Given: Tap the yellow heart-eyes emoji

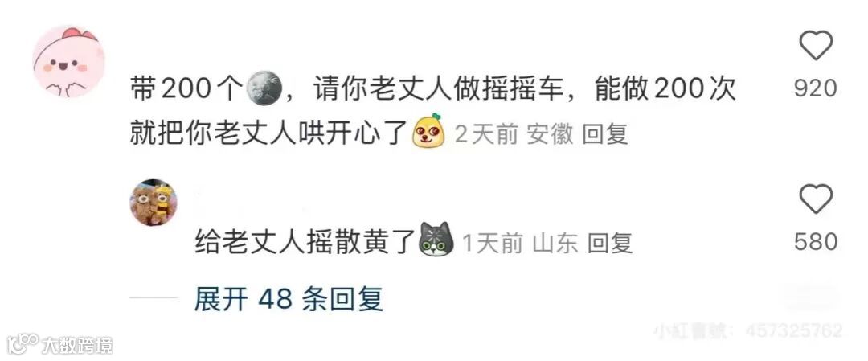Looking at the screenshot, I should [428, 131].
